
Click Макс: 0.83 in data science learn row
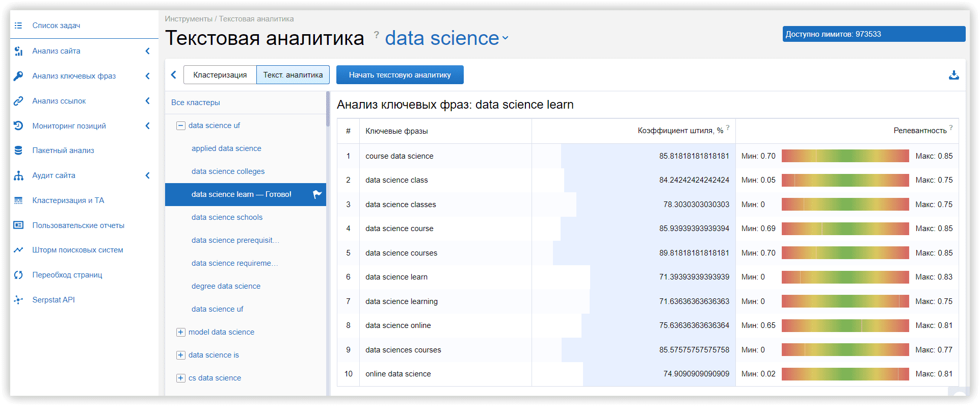coord(934,277)
